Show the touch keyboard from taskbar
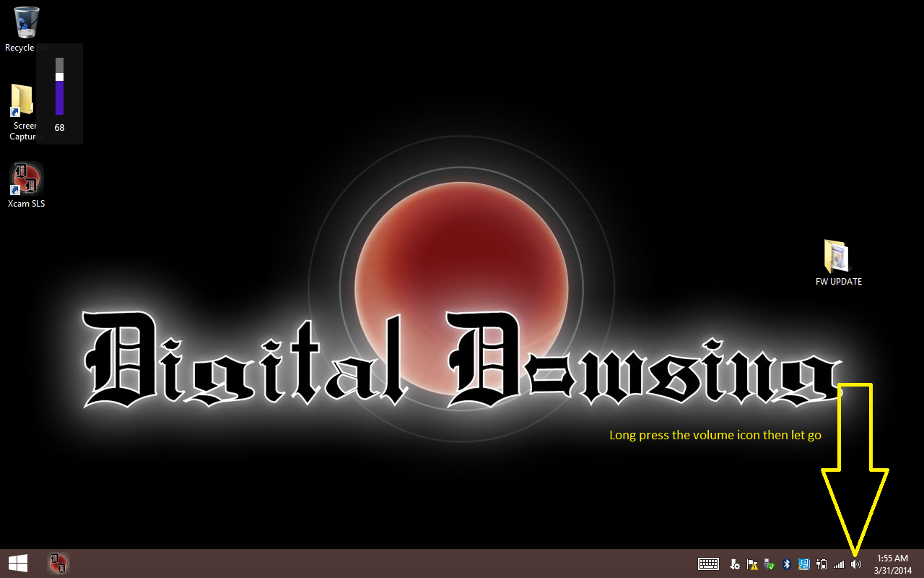924x578 pixels. tap(708, 564)
